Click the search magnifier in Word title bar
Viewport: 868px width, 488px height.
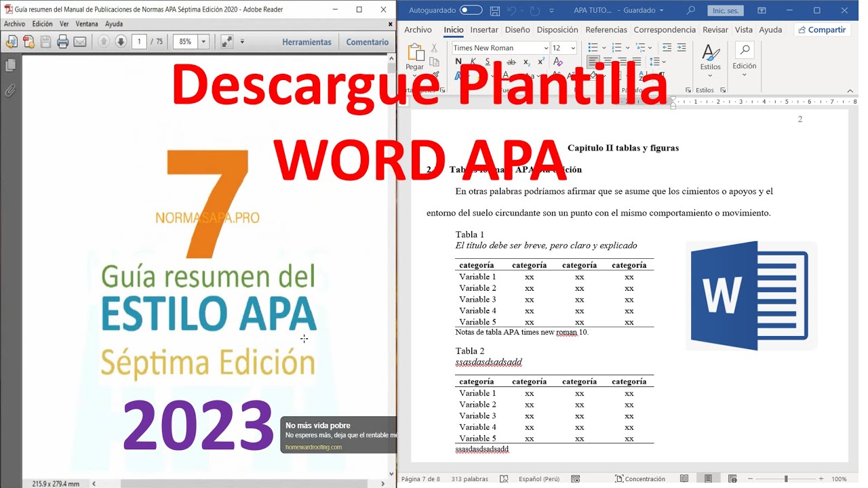tap(691, 10)
